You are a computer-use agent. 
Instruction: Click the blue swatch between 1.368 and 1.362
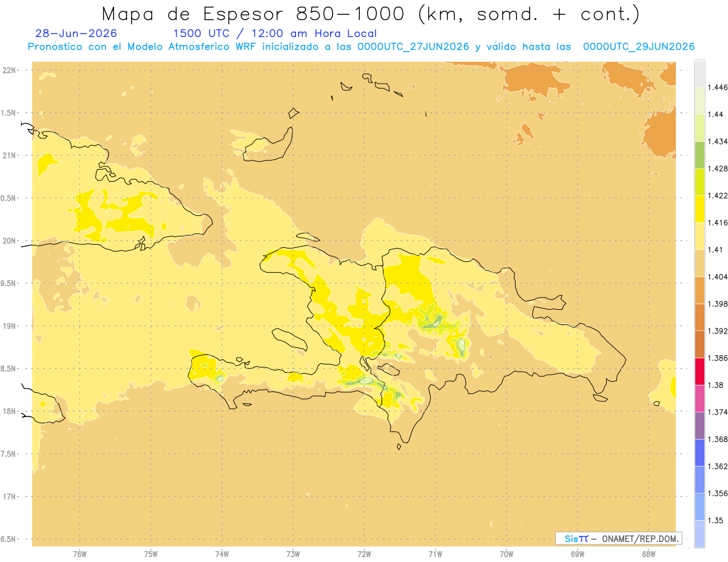tap(699, 452)
